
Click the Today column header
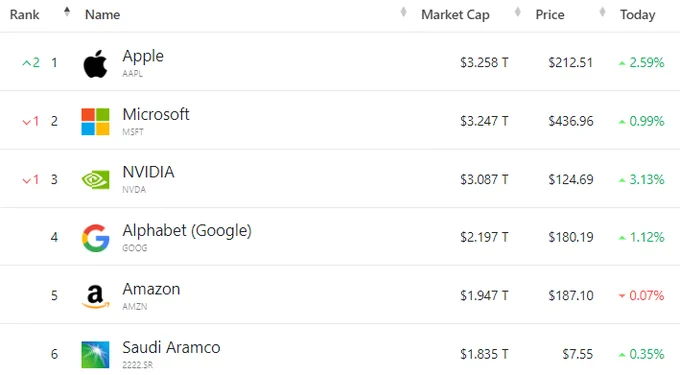click(638, 15)
